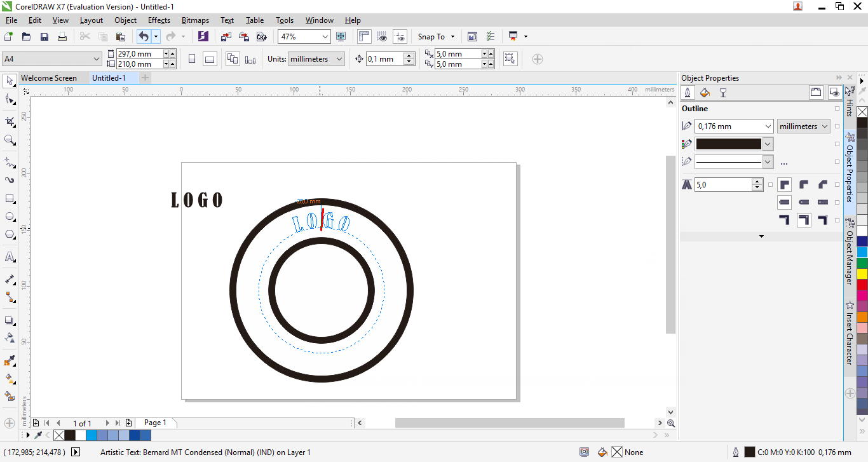Toggle treat all objects as filled
Screen dimensions: 868x462
click(x=510, y=59)
